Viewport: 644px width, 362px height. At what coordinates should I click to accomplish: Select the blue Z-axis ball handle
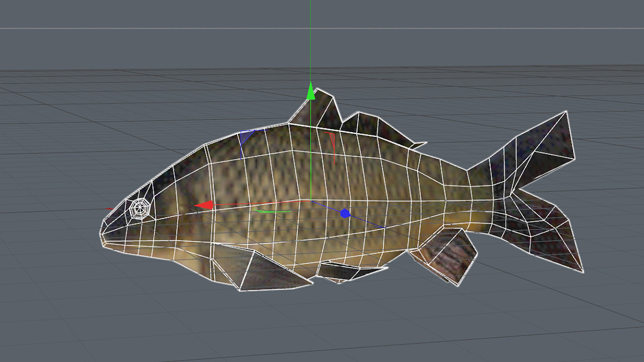(x=345, y=213)
